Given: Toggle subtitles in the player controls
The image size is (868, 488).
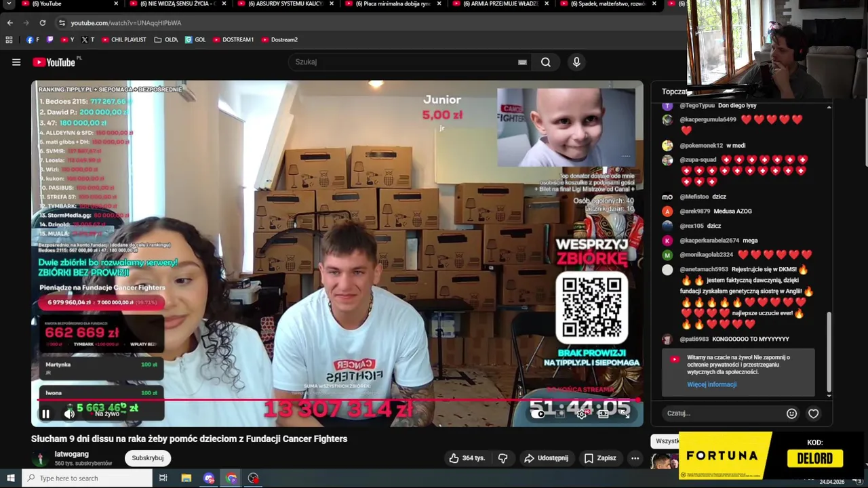Looking at the screenshot, I should point(561,413).
